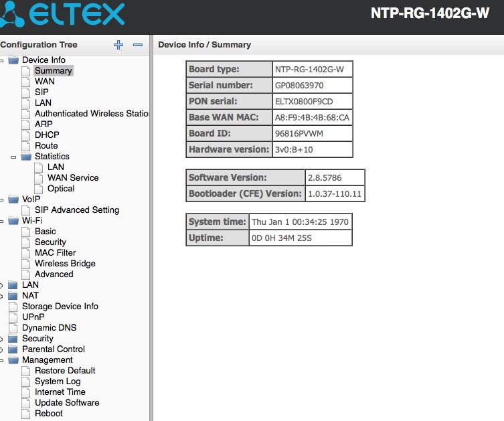This screenshot has width=504, height=421.
Task: Click the SIP Advanced Setting page icon
Action: coord(25,210)
